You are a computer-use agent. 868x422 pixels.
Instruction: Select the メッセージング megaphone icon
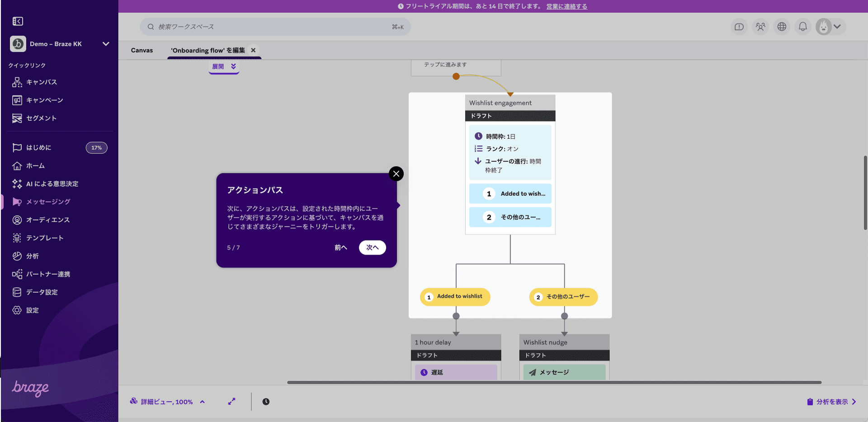(x=17, y=202)
